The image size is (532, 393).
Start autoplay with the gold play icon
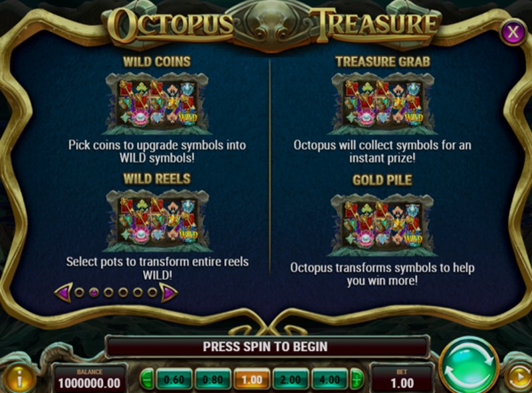click(519, 377)
